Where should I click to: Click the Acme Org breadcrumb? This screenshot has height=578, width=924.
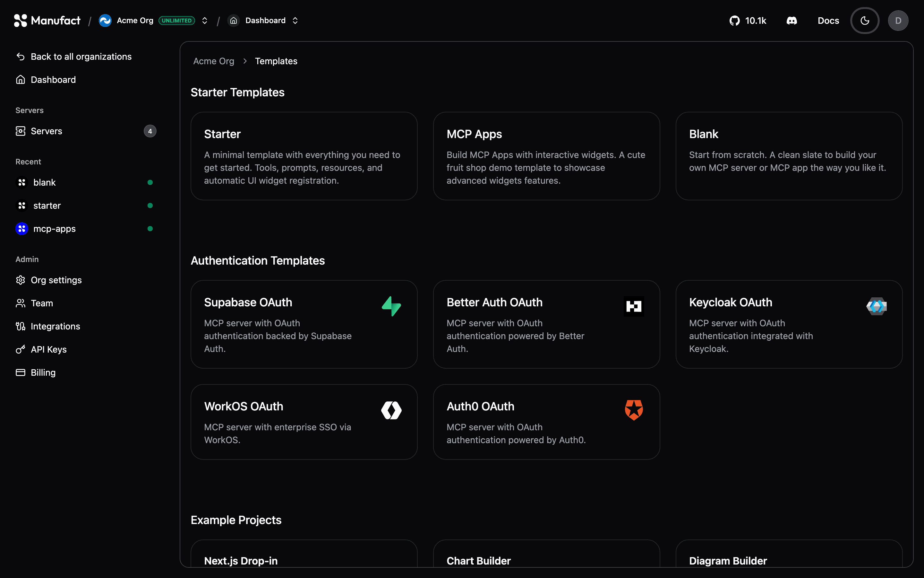click(213, 61)
